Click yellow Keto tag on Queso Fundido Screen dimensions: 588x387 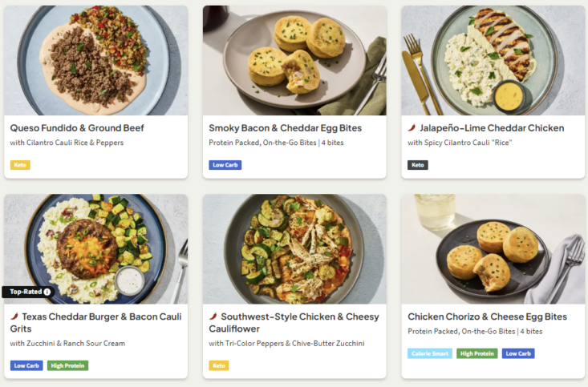point(20,165)
